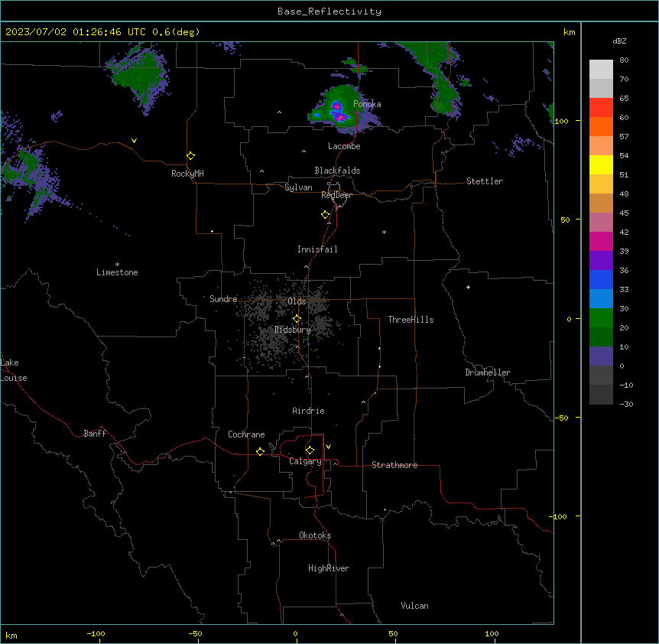Click the Blackfalds city label
Viewport: 659px width, 644px height.
[337, 171]
